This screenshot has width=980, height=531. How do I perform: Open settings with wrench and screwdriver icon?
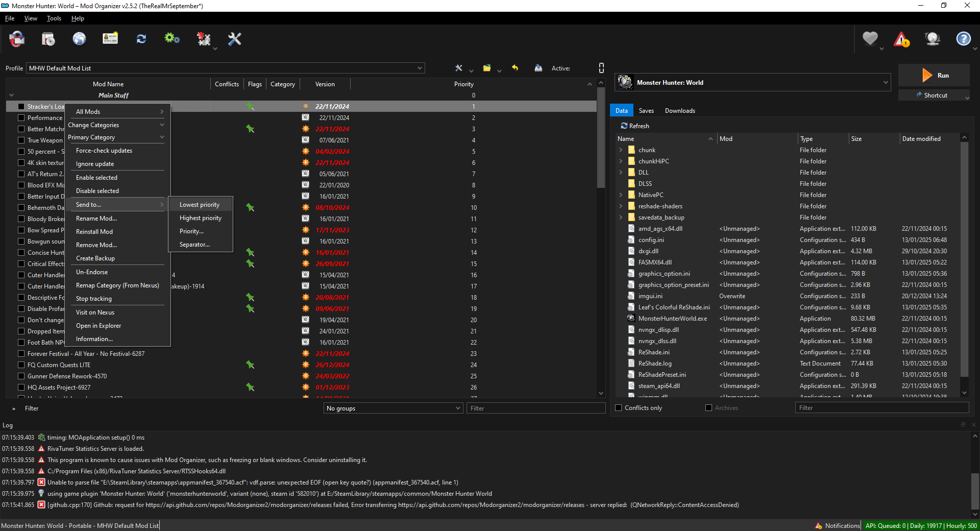(x=234, y=39)
